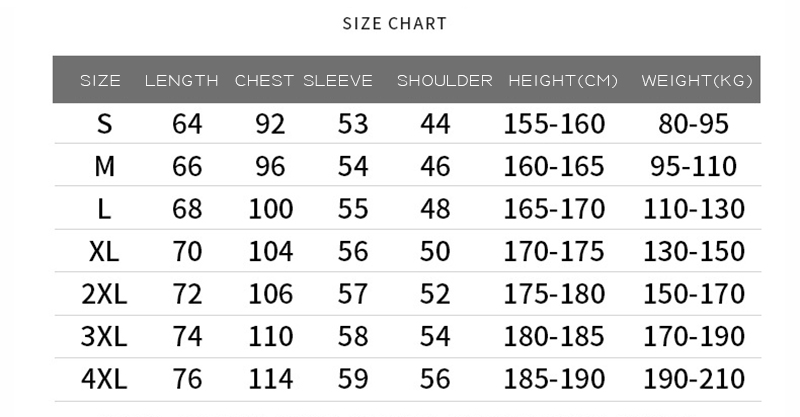Select the 4XL size row label
The image size is (800, 417).
click(104, 379)
